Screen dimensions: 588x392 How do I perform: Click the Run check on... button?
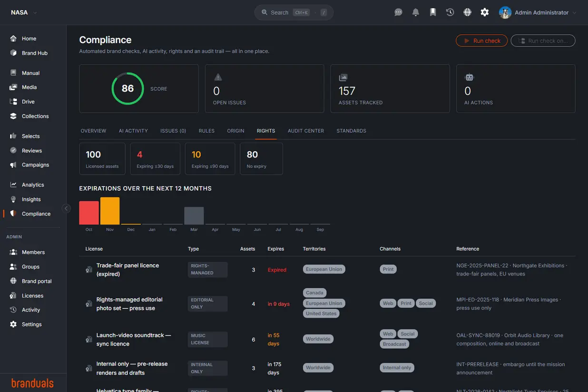543,40
